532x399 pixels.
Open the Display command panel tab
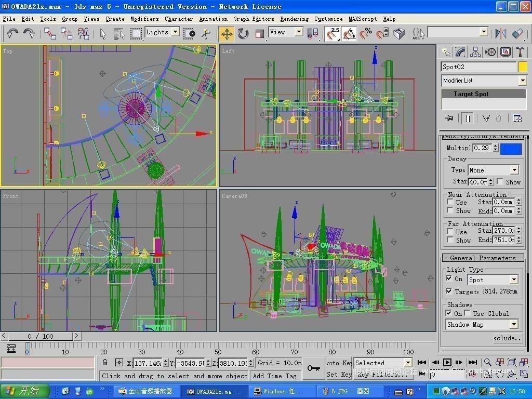click(x=506, y=52)
